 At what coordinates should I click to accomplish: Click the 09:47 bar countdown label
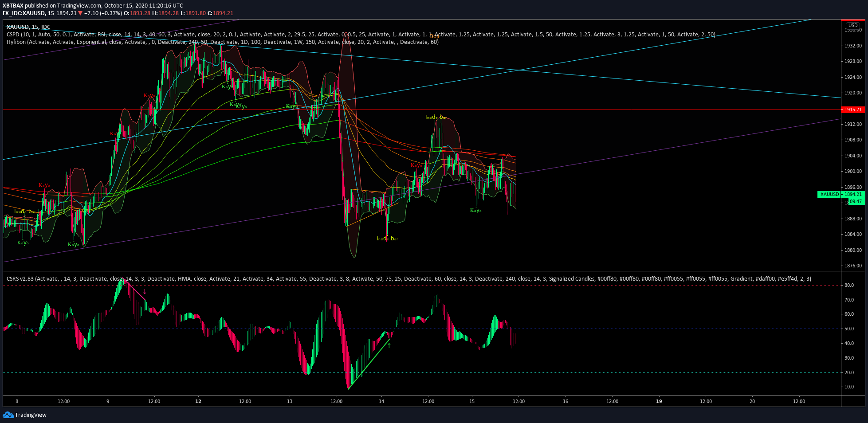[856, 201]
